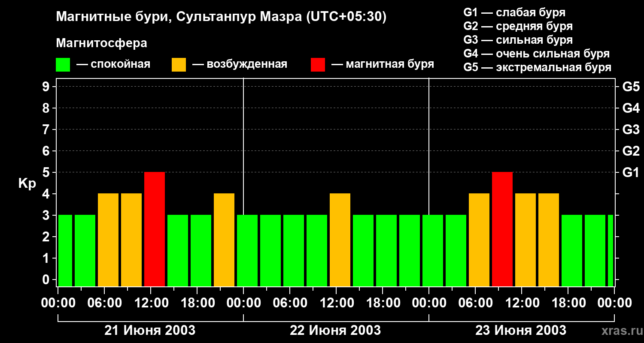The height and width of the screenshot is (343, 644).
Task: Select the orange bar just before red on 21 June
Action: [x=131, y=240]
